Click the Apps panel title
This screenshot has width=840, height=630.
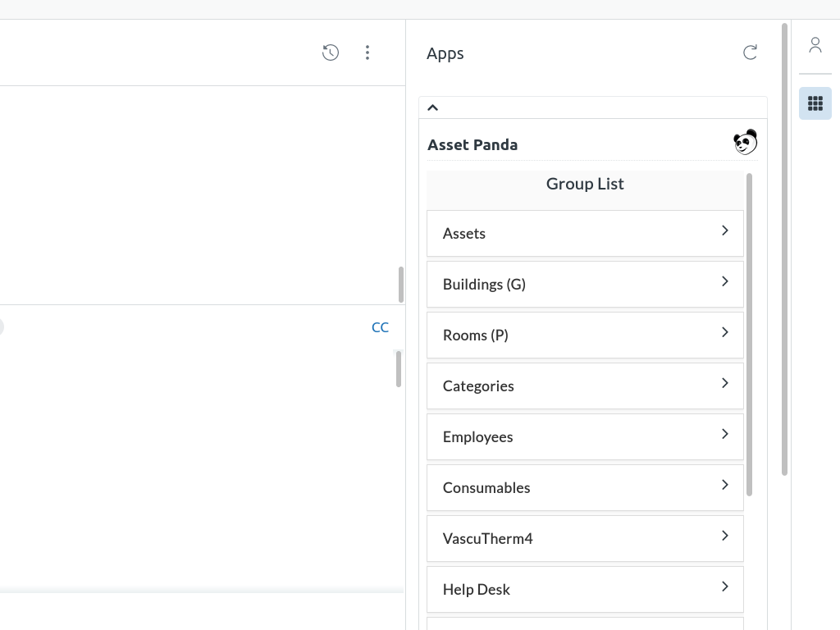pyautogui.click(x=445, y=53)
